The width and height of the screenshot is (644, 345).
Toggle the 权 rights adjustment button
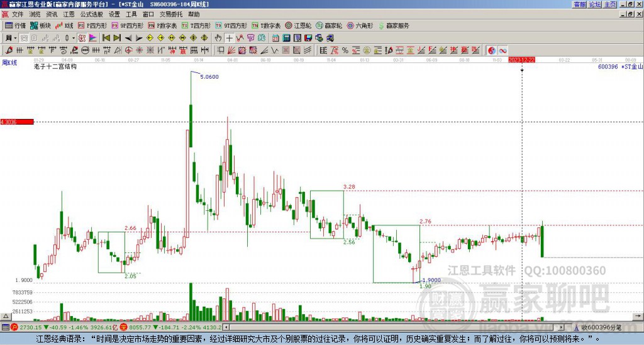[x=82, y=38]
